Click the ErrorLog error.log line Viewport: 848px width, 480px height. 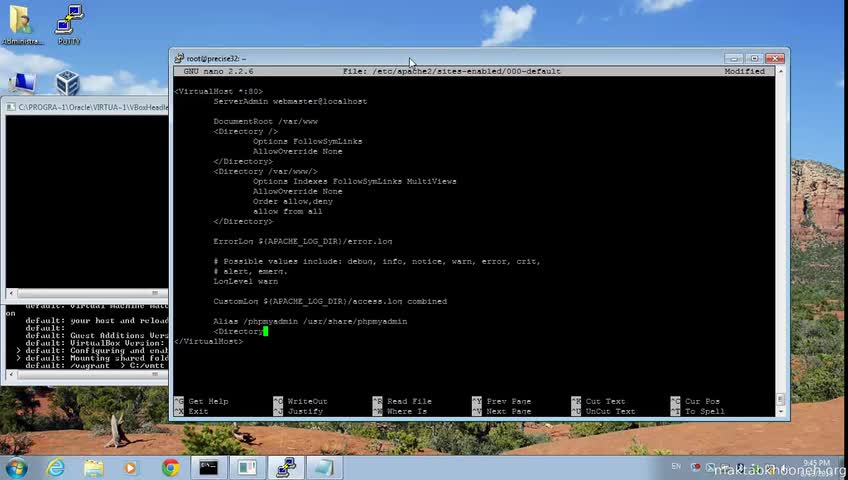click(x=303, y=242)
